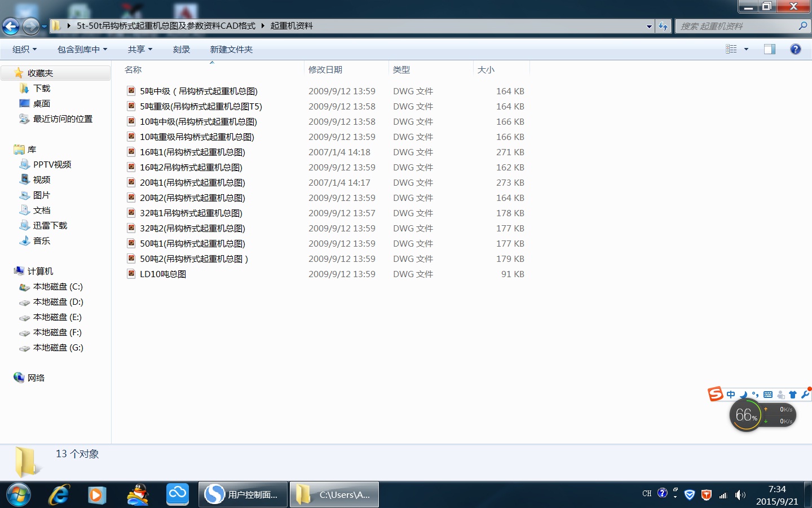Expand the view options arrow
Viewport: 812px width, 508px height.
(746, 49)
